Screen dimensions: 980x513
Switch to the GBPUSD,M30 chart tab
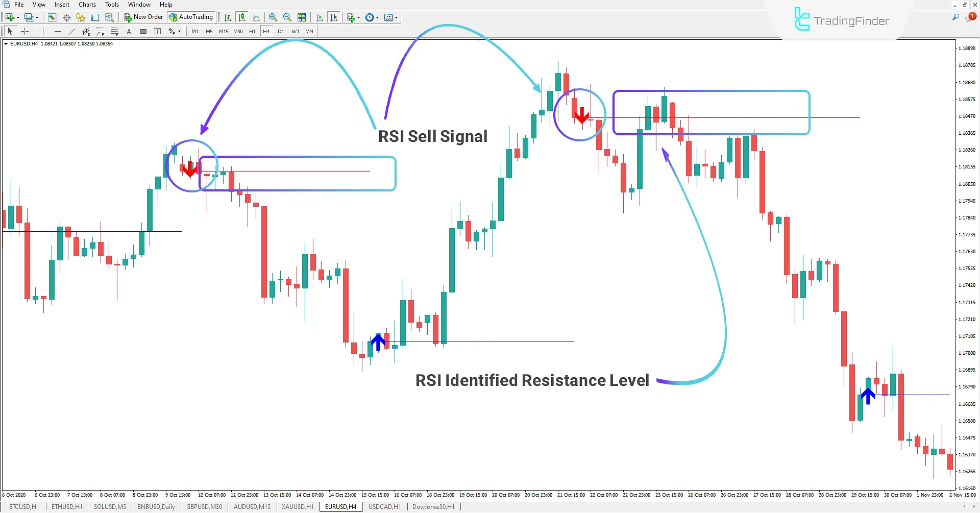[204, 506]
